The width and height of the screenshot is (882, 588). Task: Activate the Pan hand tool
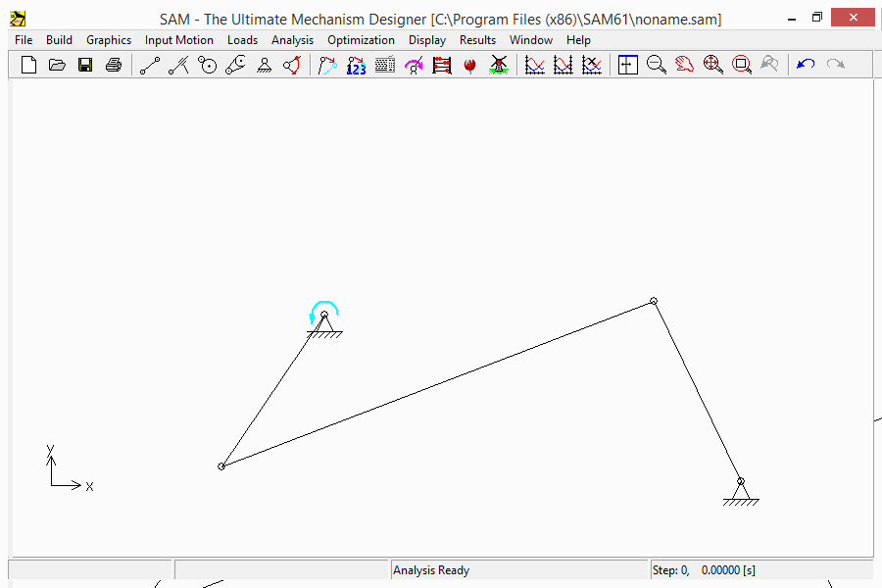[x=684, y=64]
